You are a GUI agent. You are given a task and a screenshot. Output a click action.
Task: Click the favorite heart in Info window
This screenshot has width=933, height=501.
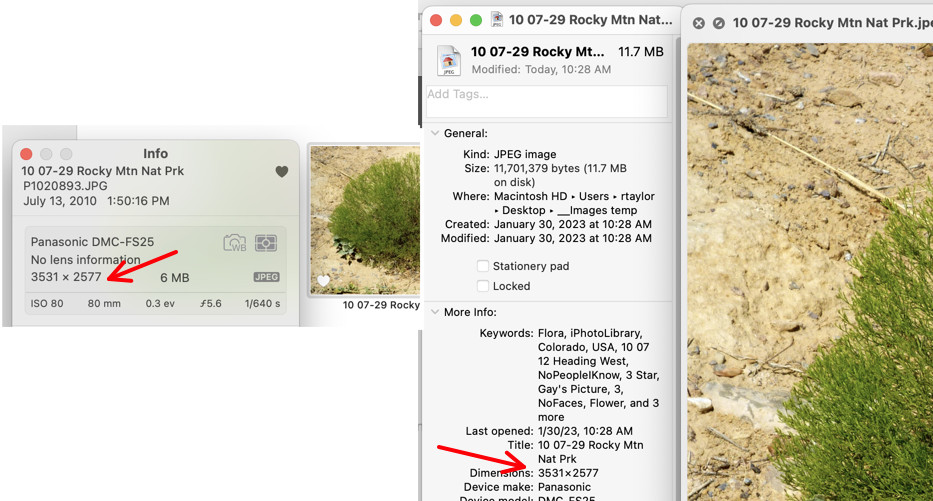pos(282,171)
